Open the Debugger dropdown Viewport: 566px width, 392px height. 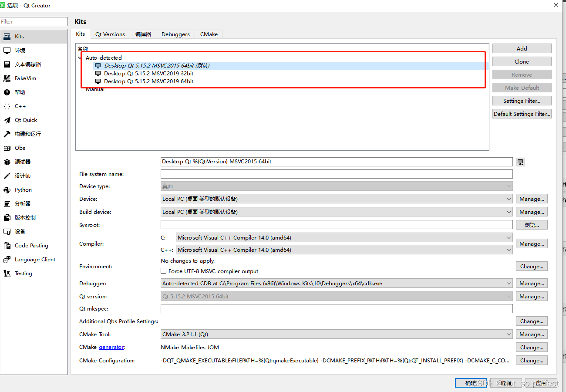tap(337, 283)
